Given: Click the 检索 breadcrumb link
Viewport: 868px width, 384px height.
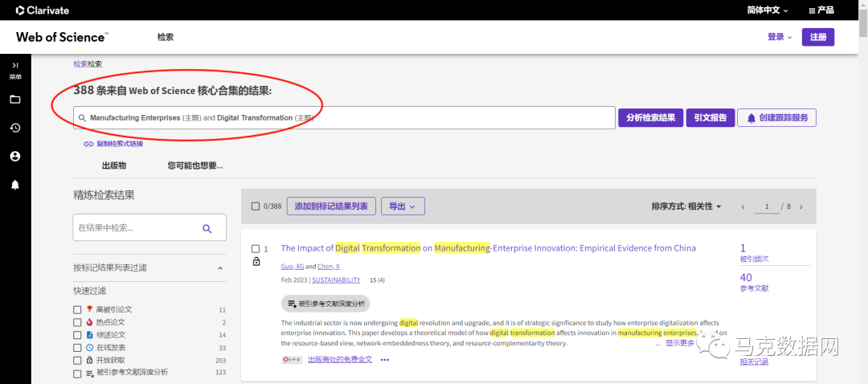Looking at the screenshot, I should 80,64.
